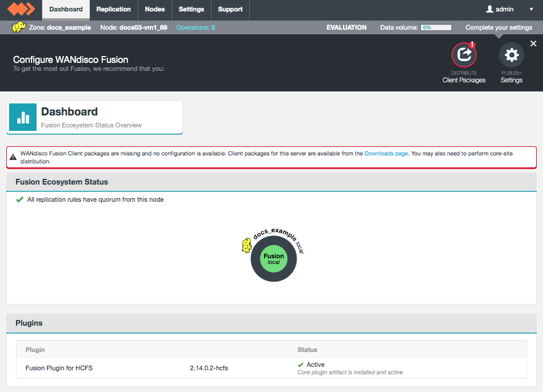Click the Status column header
This screenshot has width=543, height=392.
pyautogui.click(x=307, y=350)
